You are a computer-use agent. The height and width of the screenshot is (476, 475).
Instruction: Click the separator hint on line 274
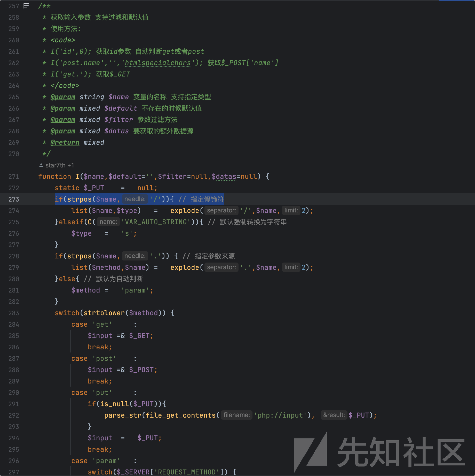coord(221,210)
